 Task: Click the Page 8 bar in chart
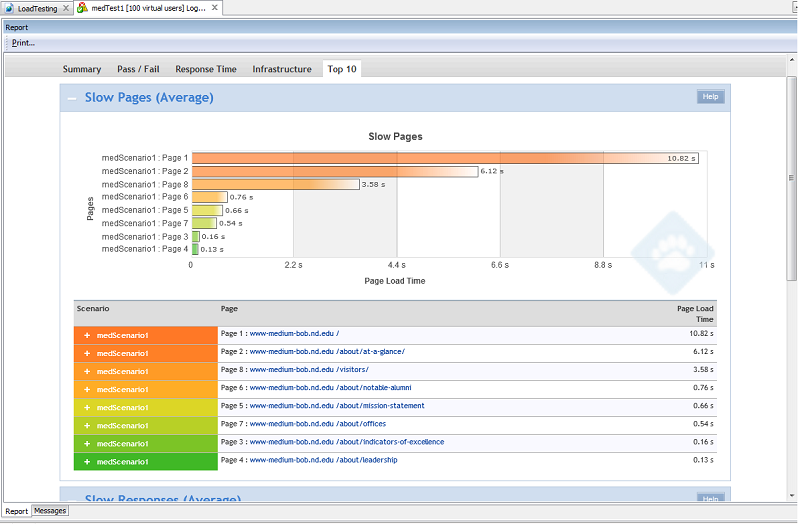(x=276, y=184)
